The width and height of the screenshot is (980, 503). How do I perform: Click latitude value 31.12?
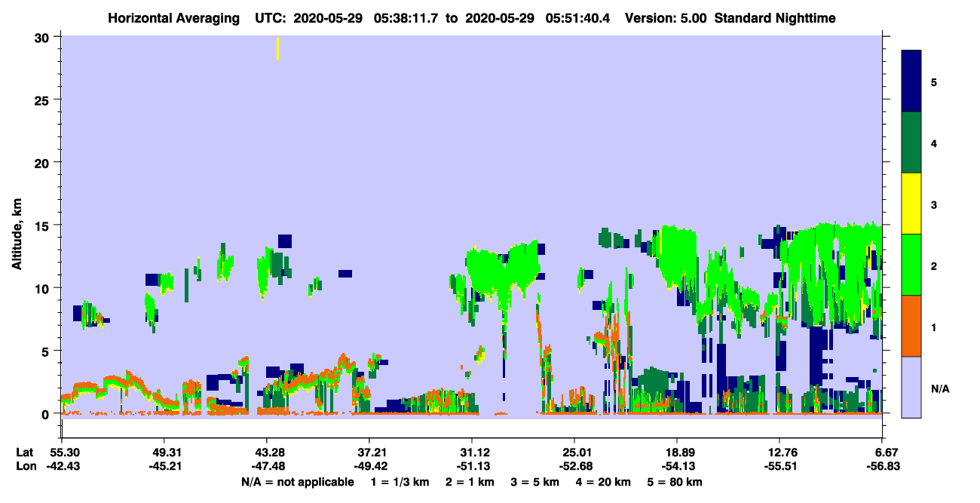pos(472,452)
